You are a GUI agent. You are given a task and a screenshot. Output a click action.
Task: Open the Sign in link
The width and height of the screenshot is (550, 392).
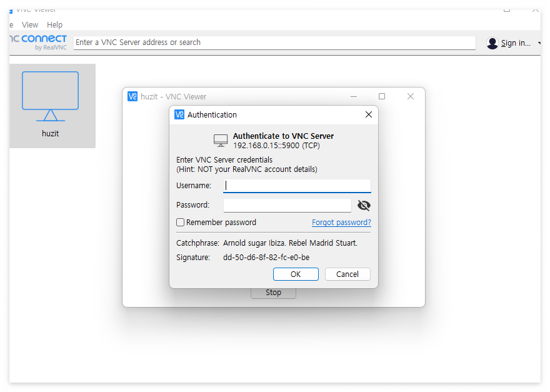point(516,43)
